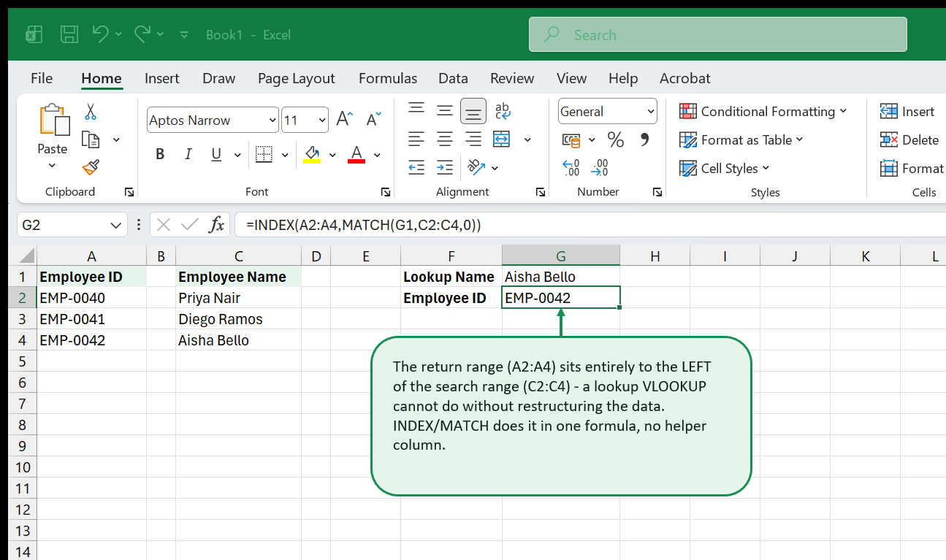Open the Clipboard pane dialog launcher
This screenshot has height=560, width=946.
pyautogui.click(x=129, y=192)
